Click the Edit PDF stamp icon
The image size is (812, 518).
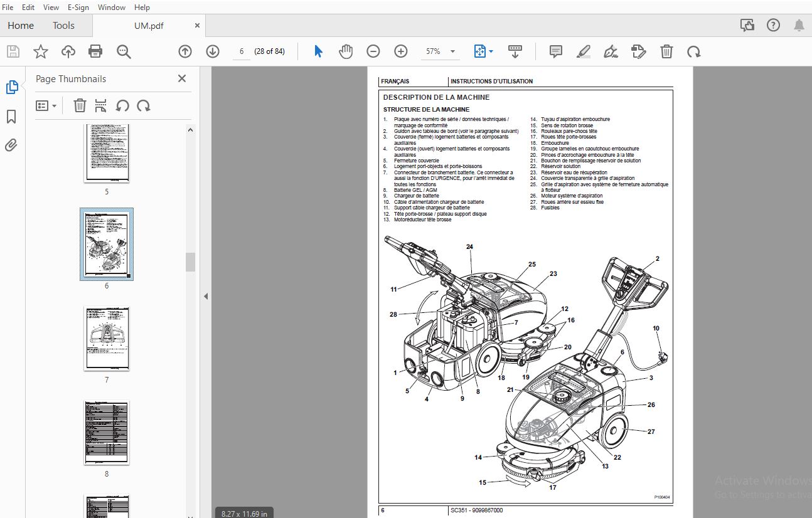click(638, 52)
